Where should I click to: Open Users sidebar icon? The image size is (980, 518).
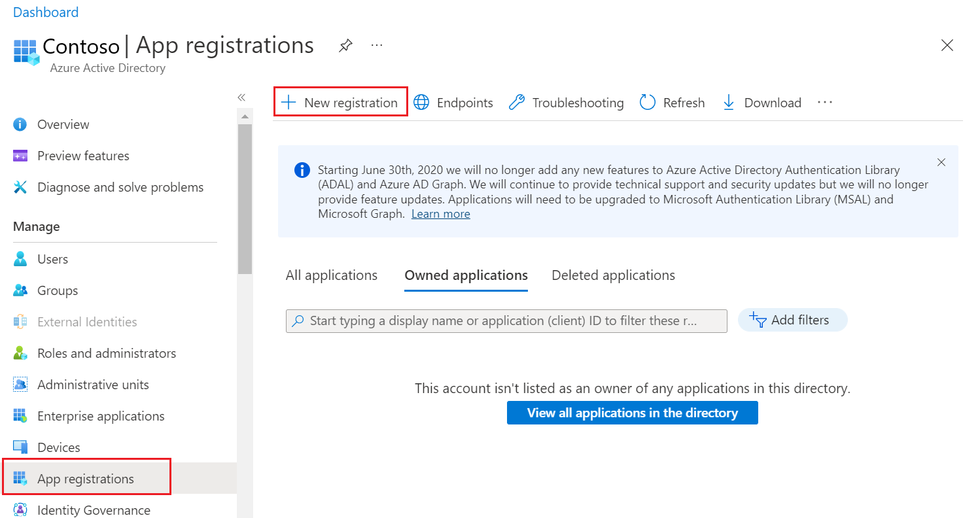(x=20, y=259)
